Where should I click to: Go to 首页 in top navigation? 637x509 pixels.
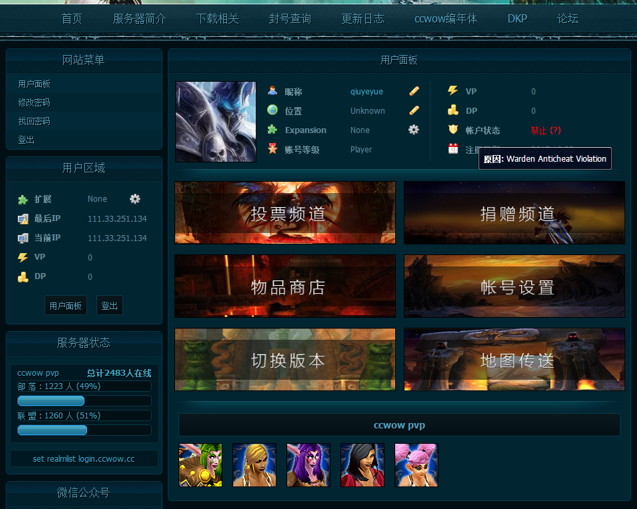[72, 19]
